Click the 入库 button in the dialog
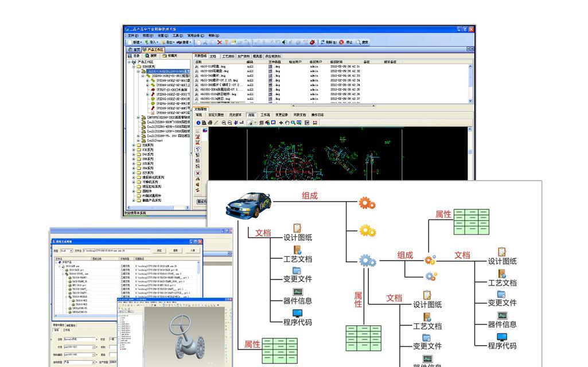 pyautogui.click(x=193, y=250)
